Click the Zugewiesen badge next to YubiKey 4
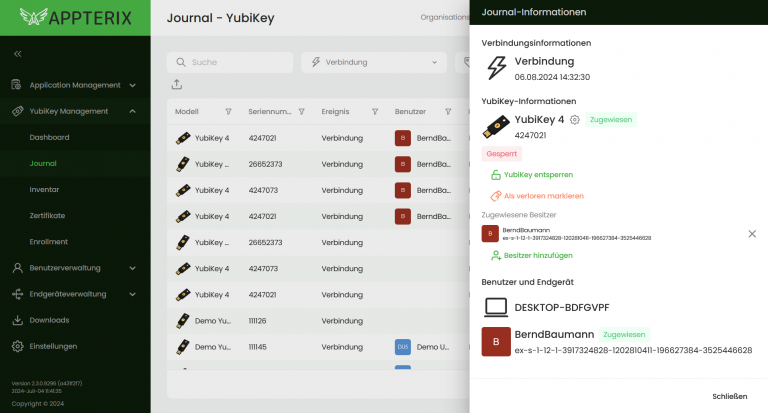This screenshot has height=413, width=768. [611, 120]
